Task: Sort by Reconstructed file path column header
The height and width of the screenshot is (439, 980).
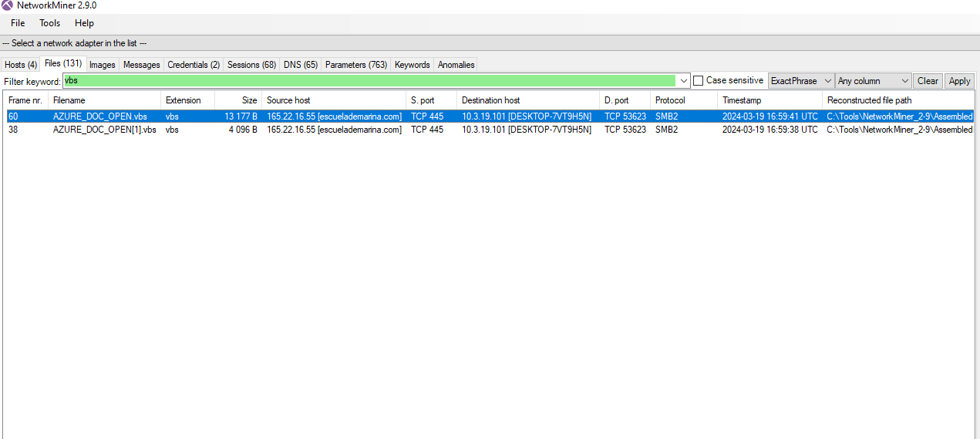Action: pos(899,100)
